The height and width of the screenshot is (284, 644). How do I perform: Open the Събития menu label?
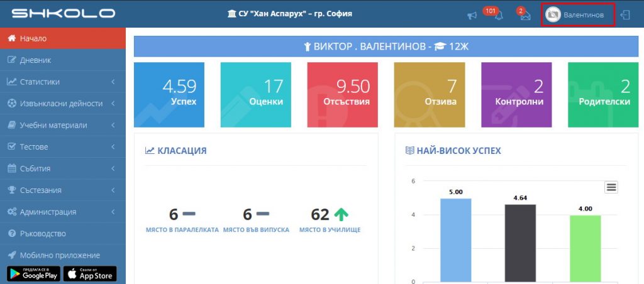[35, 168]
